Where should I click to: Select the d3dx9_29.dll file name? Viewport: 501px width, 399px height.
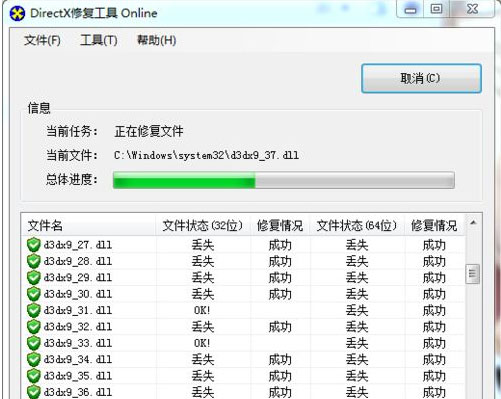tap(78, 278)
